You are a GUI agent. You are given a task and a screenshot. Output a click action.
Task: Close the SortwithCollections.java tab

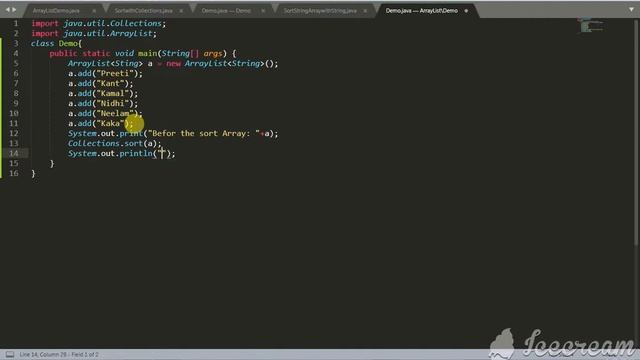[181, 11]
